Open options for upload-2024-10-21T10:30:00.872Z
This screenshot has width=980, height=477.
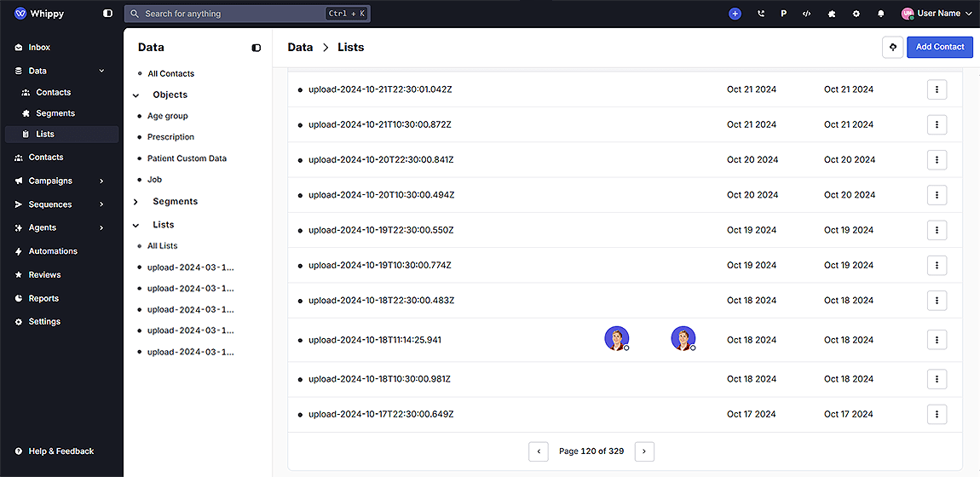937,125
